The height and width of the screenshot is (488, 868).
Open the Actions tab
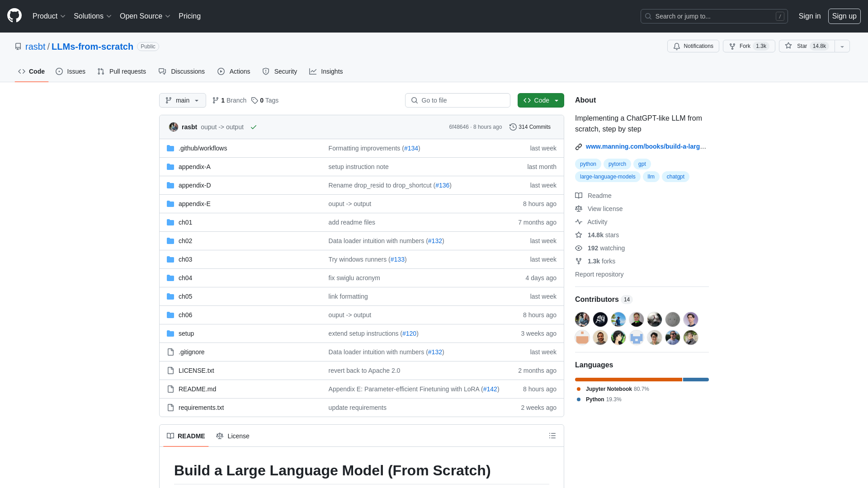coord(234,71)
